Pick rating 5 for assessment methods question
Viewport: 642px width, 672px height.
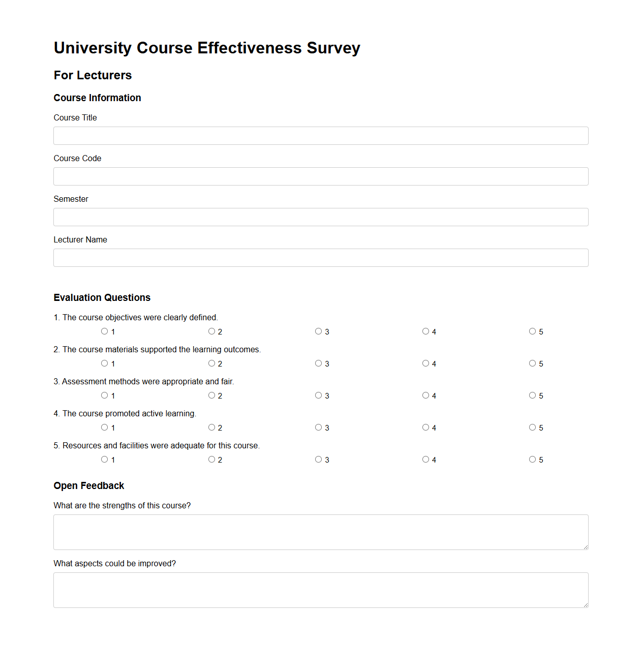click(532, 395)
